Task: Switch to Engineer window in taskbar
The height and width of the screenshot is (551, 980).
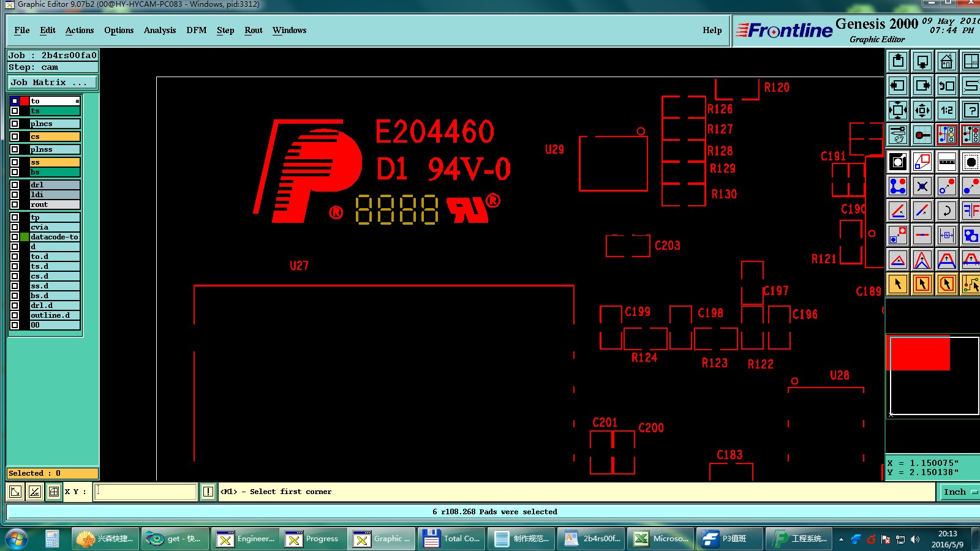Action: 244,539
